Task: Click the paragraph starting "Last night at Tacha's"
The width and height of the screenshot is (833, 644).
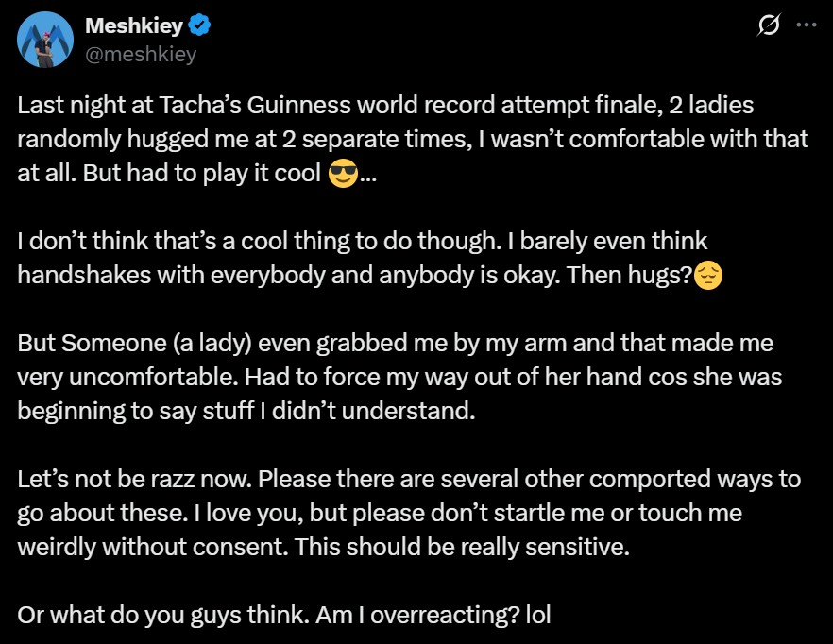Action: [x=413, y=140]
